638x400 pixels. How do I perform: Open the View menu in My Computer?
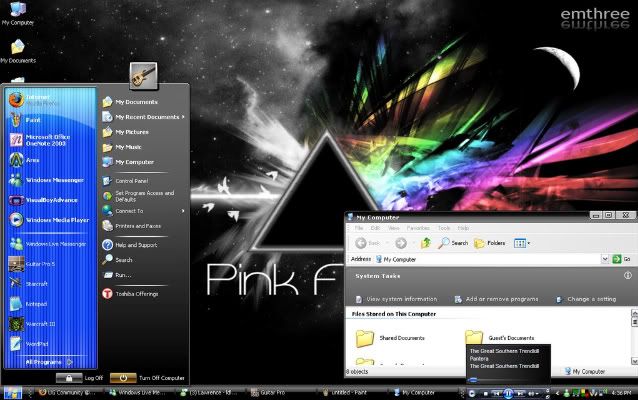click(x=393, y=228)
